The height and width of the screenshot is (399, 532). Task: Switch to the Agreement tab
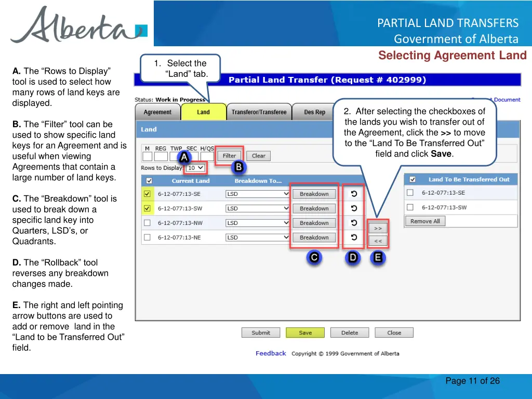click(157, 112)
